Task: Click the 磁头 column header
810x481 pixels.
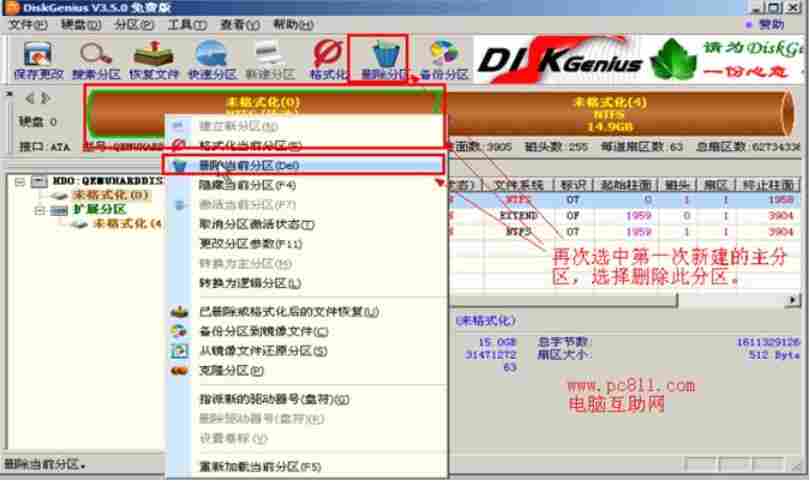Action: point(677,185)
